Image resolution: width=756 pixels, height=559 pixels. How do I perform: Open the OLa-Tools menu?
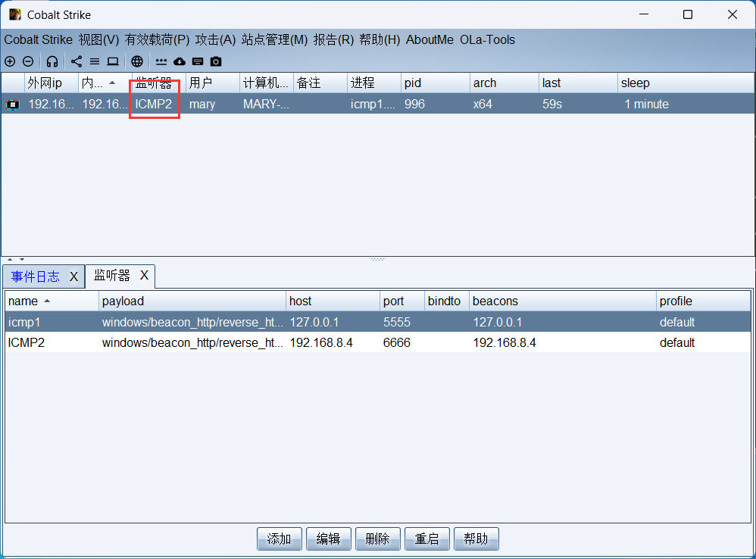[487, 40]
